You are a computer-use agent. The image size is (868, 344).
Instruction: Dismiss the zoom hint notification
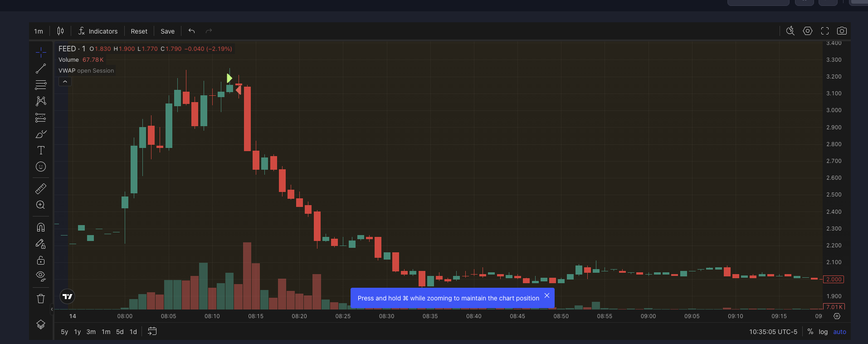point(547,295)
